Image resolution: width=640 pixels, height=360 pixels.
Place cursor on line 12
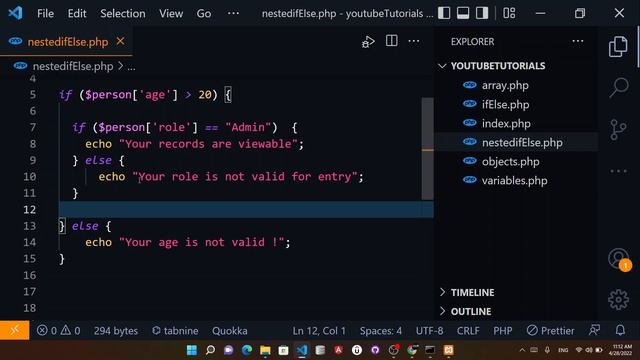coord(246,209)
